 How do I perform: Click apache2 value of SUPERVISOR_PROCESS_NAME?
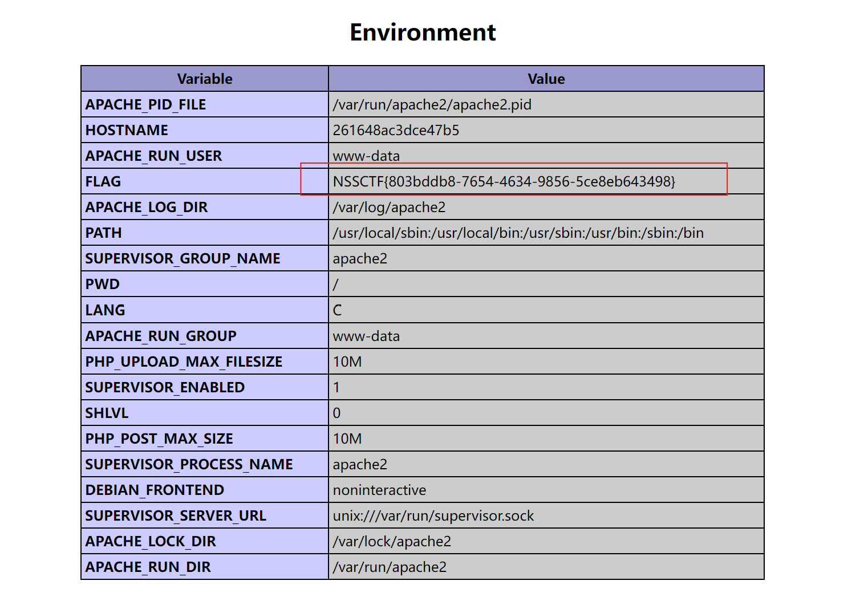360,465
